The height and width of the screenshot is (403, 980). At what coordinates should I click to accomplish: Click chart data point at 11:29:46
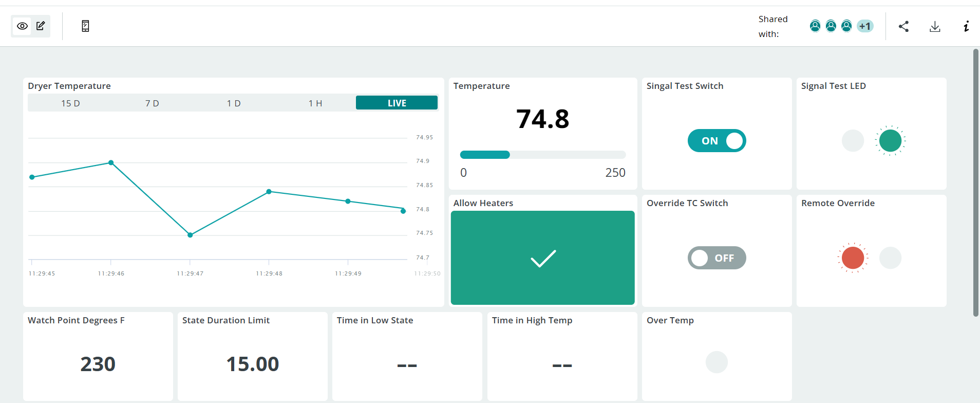point(111,163)
